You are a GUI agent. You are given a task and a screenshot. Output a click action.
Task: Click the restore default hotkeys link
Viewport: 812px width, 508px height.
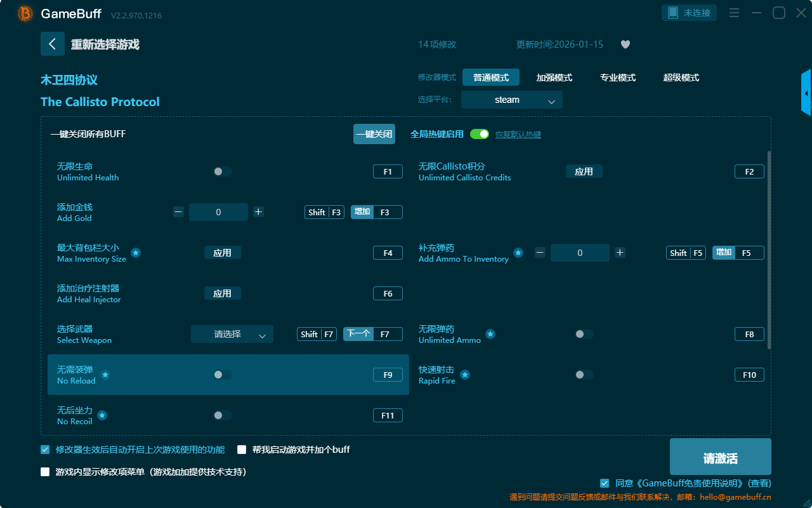click(x=518, y=135)
